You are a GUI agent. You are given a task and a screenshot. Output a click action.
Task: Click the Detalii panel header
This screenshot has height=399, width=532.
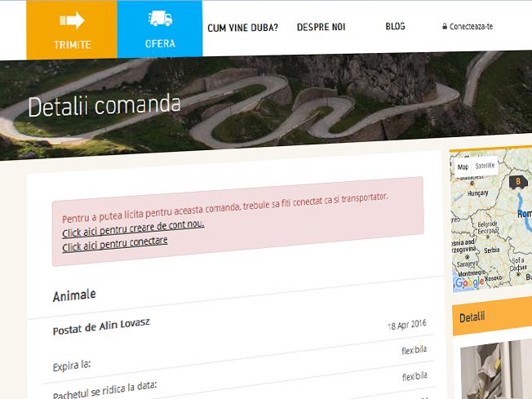coord(491,317)
